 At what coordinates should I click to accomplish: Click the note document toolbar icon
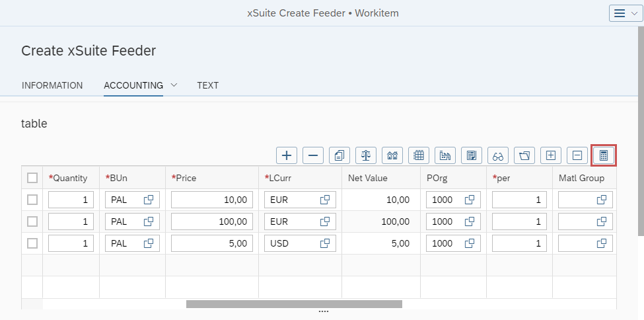472,155
